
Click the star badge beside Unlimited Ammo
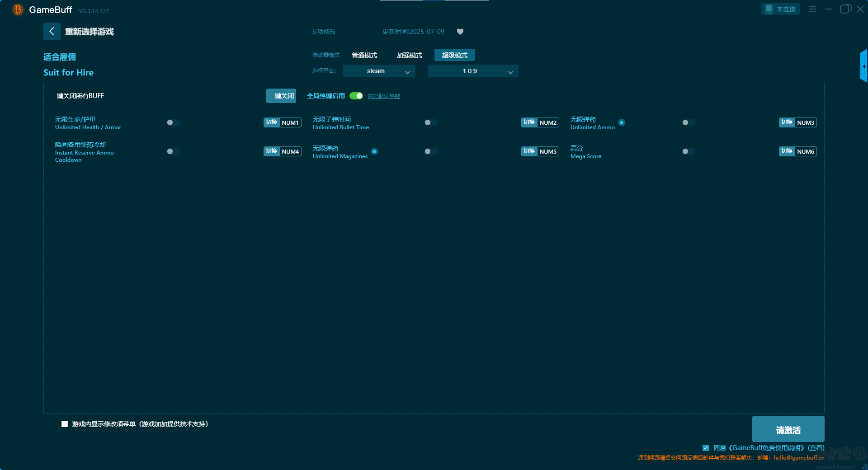click(x=622, y=122)
